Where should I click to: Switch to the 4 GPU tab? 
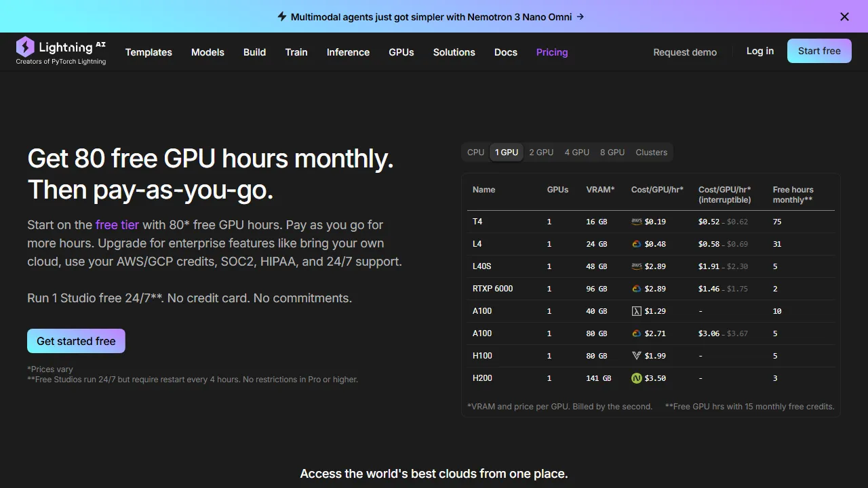(x=577, y=152)
